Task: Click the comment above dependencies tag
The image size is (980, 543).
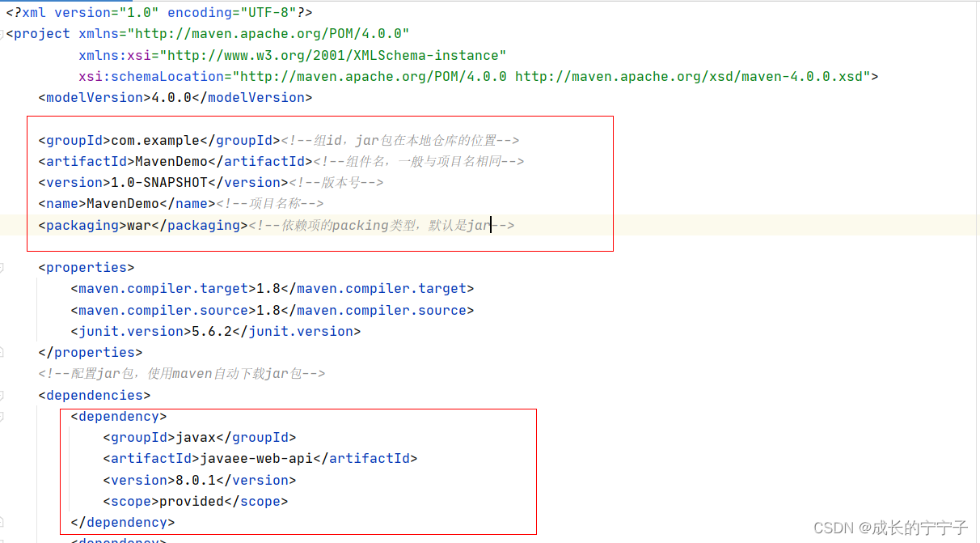Action: [x=181, y=373]
